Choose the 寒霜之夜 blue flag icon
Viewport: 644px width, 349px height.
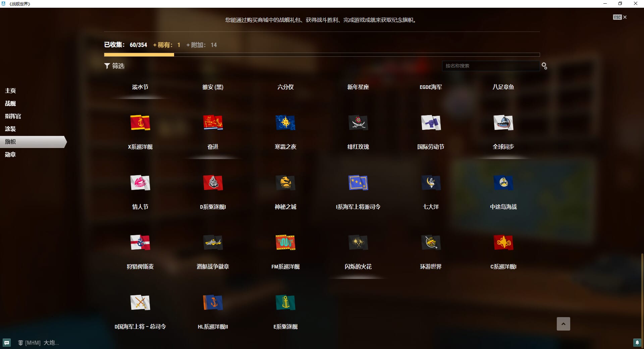pyautogui.click(x=285, y=123)
